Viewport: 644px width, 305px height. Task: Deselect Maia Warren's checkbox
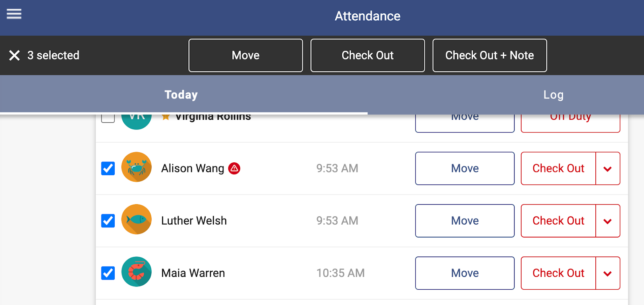coord(108,273)
